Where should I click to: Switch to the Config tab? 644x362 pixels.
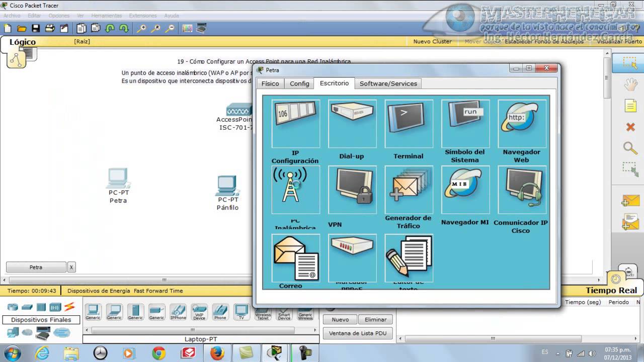click(x=299, y=83)
